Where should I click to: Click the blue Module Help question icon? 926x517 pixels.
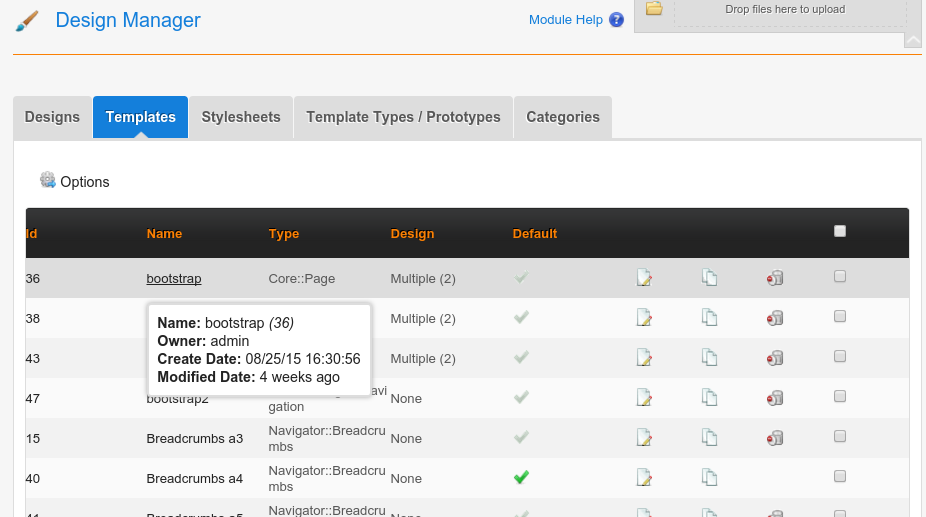tap(616, 20)
